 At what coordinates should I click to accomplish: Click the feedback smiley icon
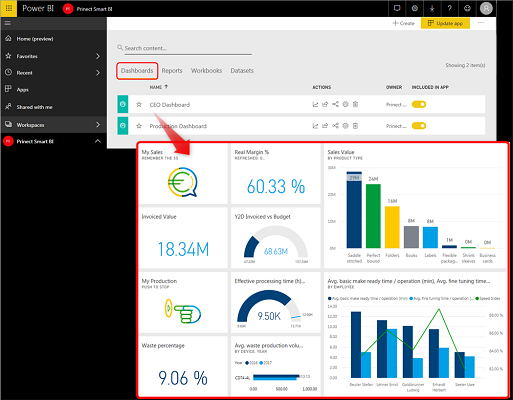point(467,8)
